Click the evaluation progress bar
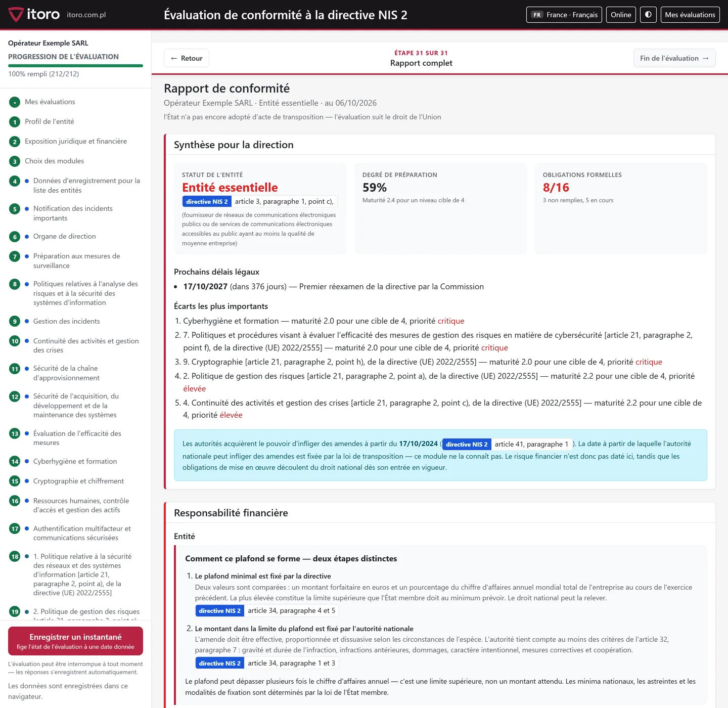 click(x=75, y=66)
